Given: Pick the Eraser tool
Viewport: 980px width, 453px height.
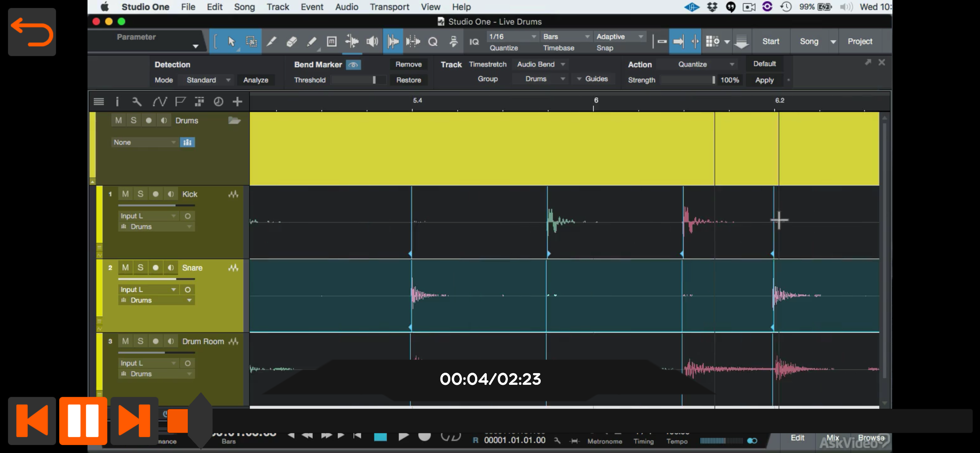Looking at the screenshot, I should (x=291, y=42).
